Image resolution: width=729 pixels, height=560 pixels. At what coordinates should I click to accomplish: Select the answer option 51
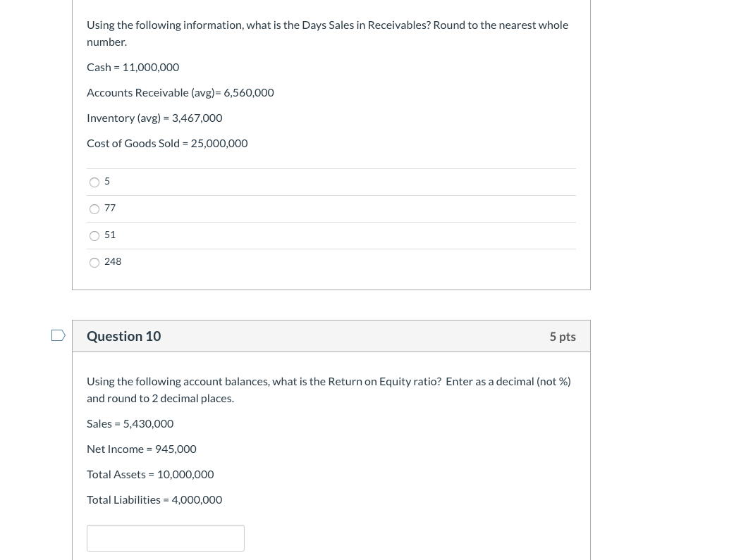(94, 236)
